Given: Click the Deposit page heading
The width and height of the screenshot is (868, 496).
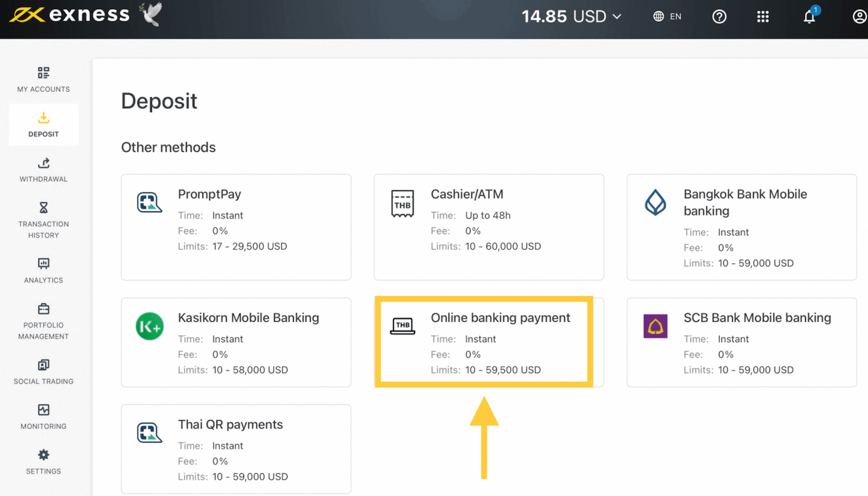Looking at the screenshot, I should click(x=159, y=101).
